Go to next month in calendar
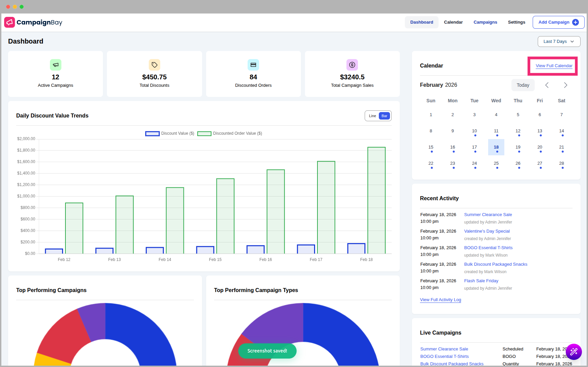The width and height of the screenshot is (588, 367). click(565, 85)
